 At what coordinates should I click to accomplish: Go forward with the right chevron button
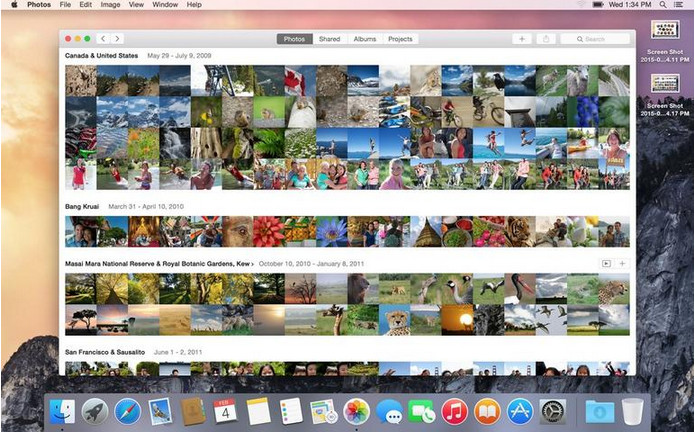[117, 39]
